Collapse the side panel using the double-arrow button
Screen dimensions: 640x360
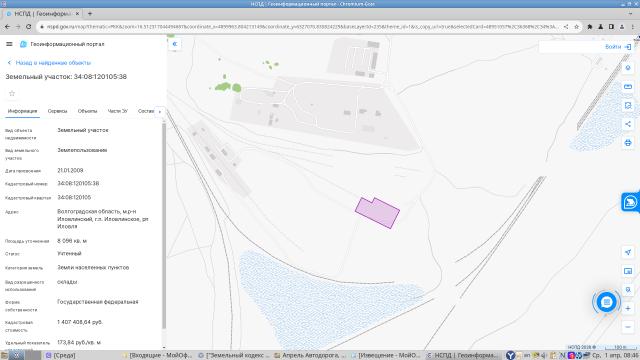[175, 44]
